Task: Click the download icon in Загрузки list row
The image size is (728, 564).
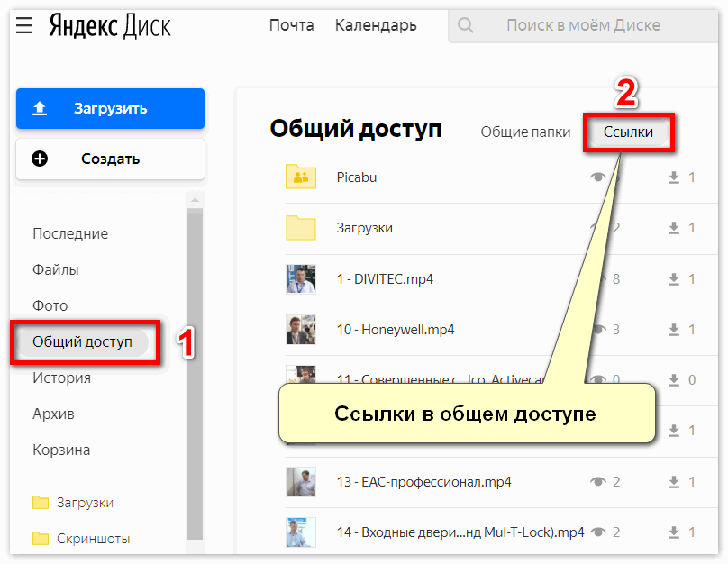Action: point(674,228)
